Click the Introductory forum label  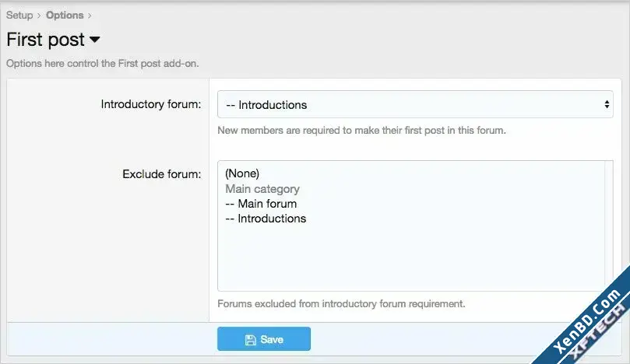150,104
